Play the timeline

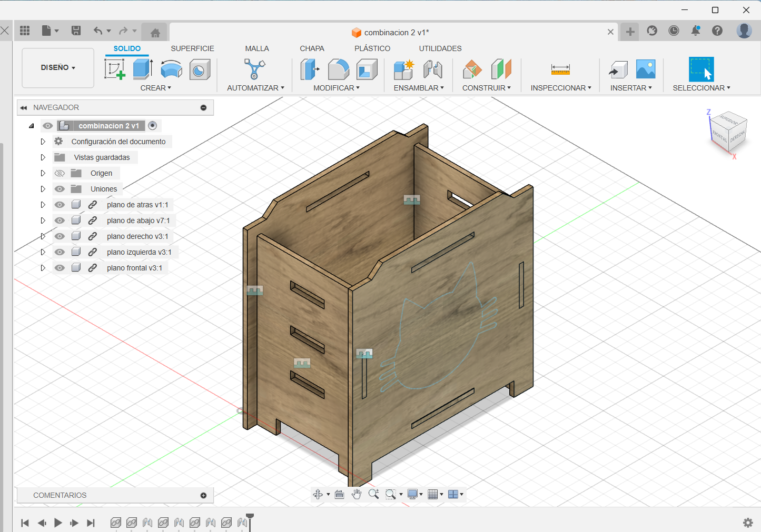(x=58, y=523)
